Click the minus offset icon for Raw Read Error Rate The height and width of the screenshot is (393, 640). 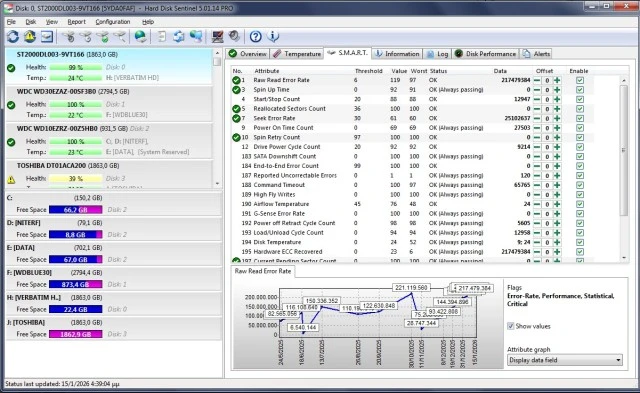pyautogui.click(x=537, y=80)
